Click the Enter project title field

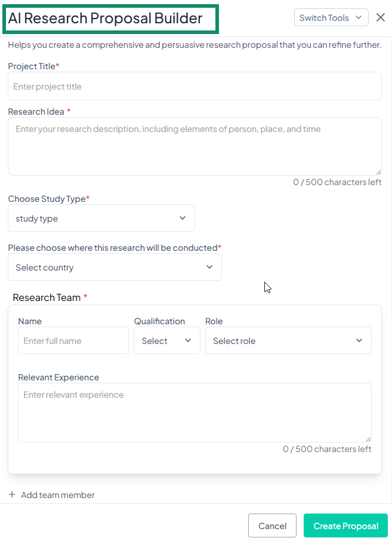(x=195, y=86)
